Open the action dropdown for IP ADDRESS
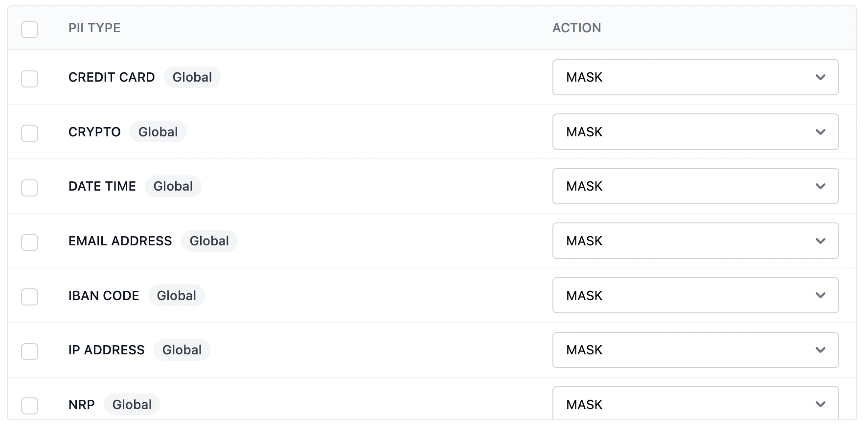 click(695, 350)
